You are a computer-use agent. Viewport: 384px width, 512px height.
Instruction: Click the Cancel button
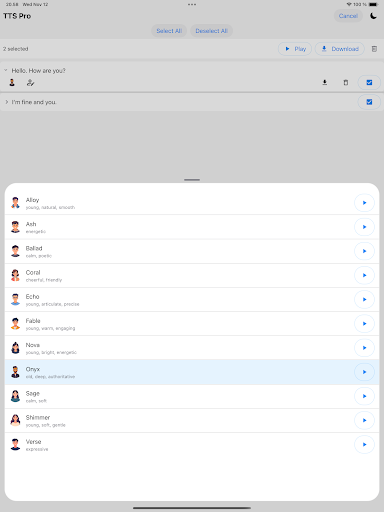tap(348, 16)
